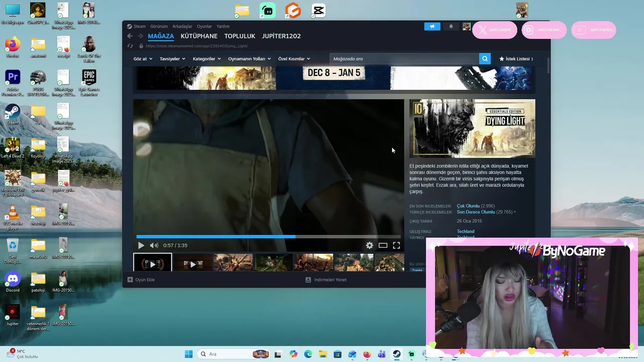
Task: Click the Dying Light Essentials Edition header image
Action: [472, 128]
